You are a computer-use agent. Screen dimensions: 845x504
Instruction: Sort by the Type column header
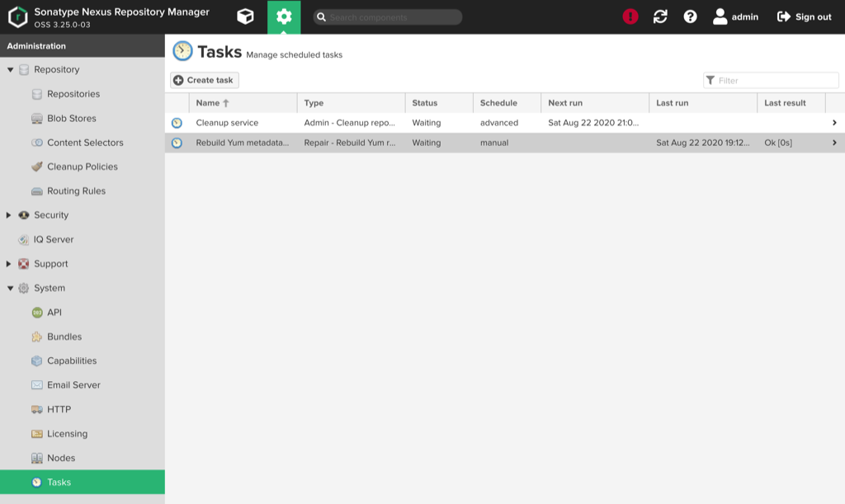351,103
